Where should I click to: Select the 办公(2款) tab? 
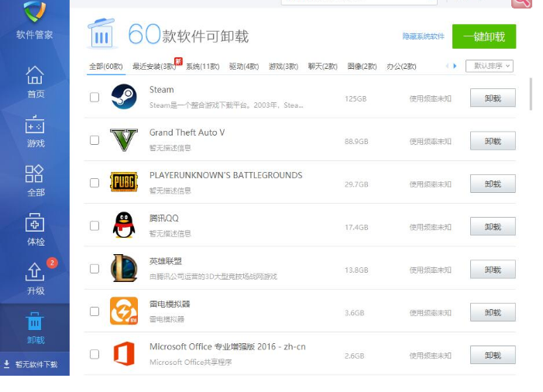pyautogui.click(x=401, y=66)
